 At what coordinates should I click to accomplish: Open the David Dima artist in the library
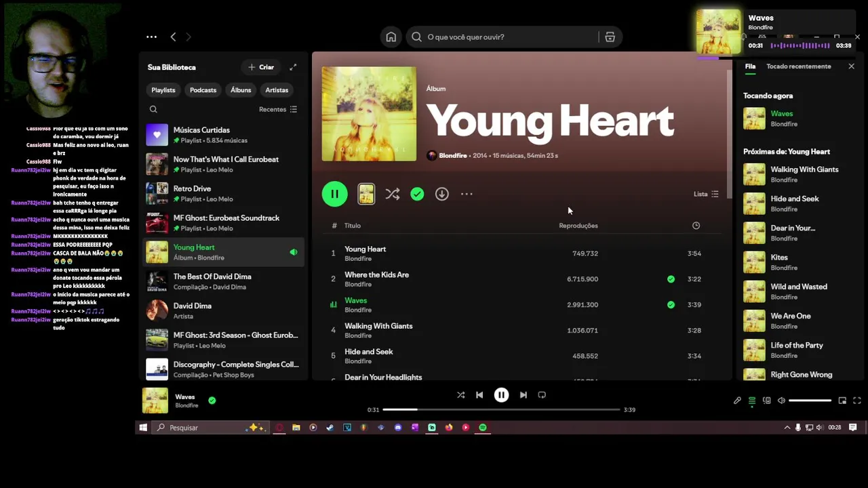point(224,310)
